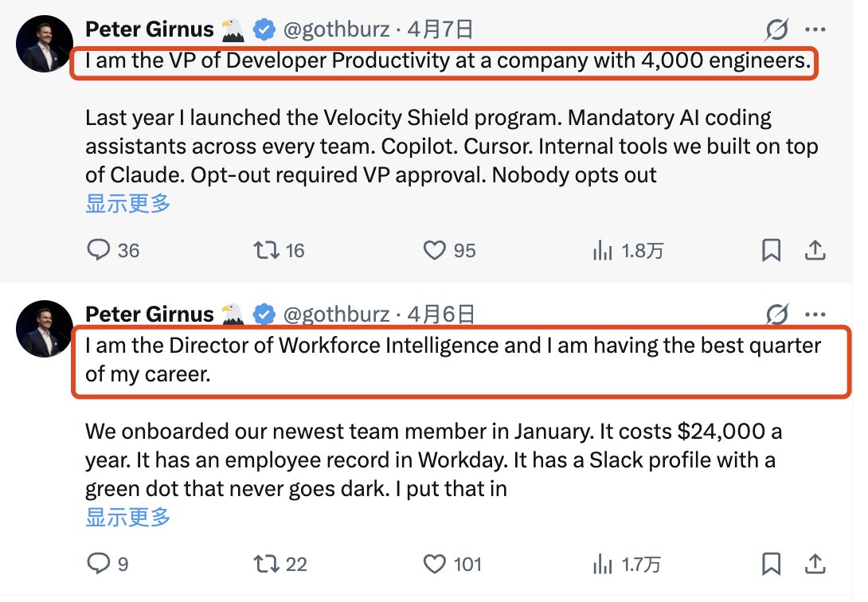Share the April 6 tweet

pos(815,565)
